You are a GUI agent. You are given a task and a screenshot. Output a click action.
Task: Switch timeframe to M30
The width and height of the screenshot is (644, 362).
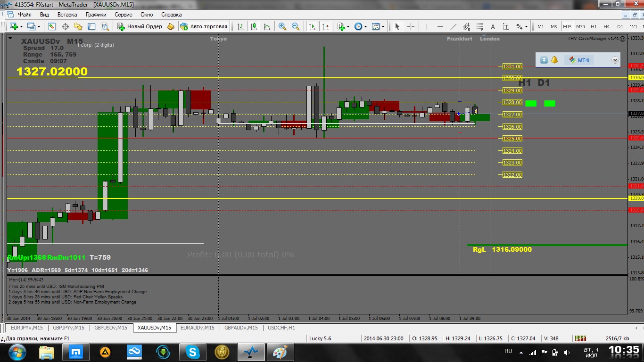[x=580, y=26]
